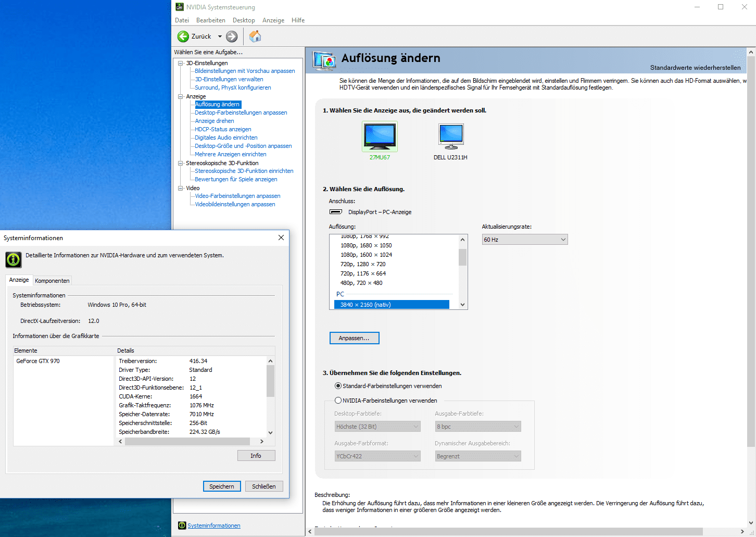
Task: Open Desktop-Farbeinstellungen anpassen
Action: pos(241,113)
